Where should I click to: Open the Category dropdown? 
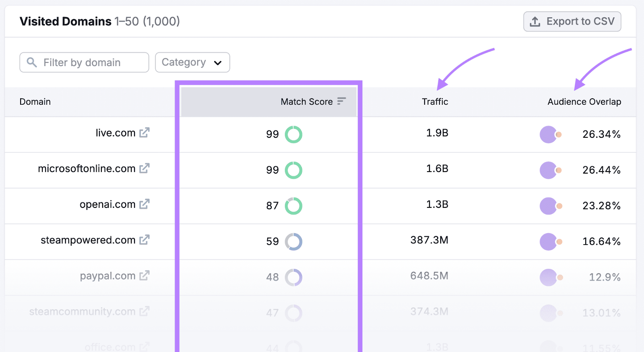click(192, 62)
